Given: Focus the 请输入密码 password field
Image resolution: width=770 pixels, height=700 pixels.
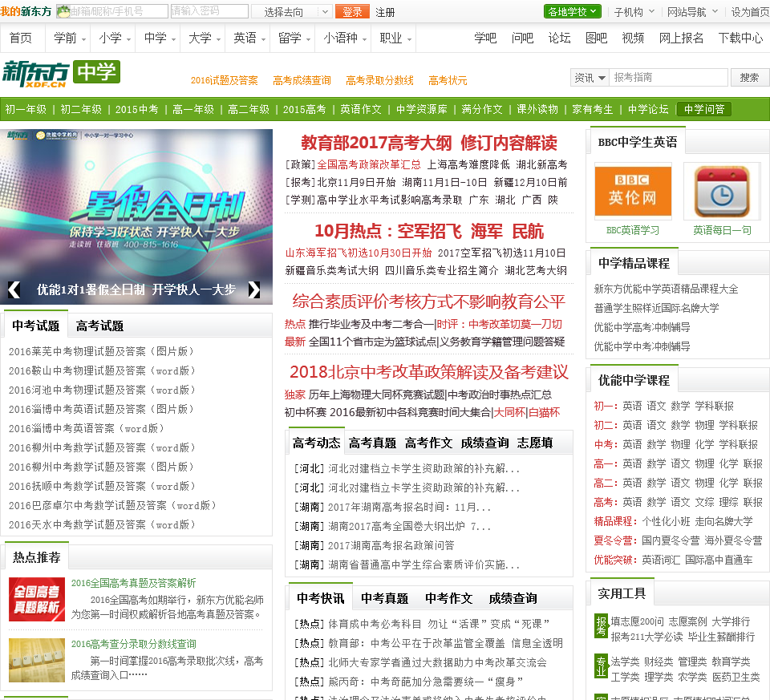Looking at the screenshot, I should click(209, 11).
